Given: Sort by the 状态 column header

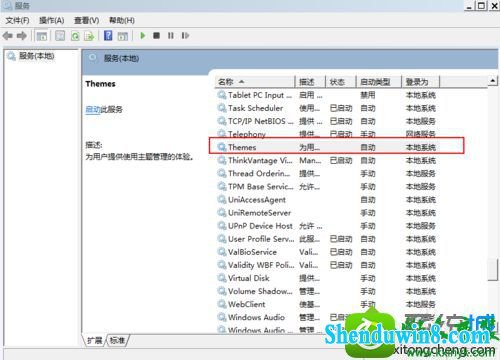Looking at the screenshot, I should [341, 82].
